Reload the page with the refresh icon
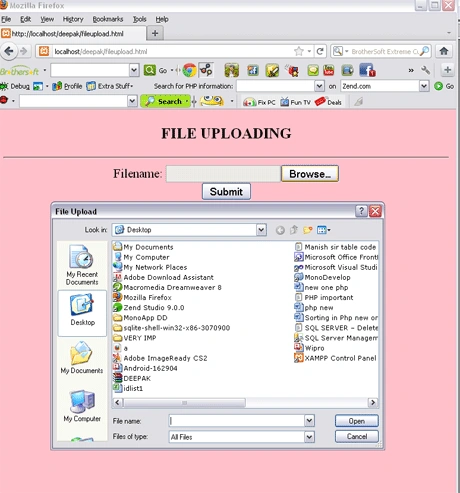Image resolution: width=460 pixels, height=493 pixels. pyautogui.click(x=320, y=51)
